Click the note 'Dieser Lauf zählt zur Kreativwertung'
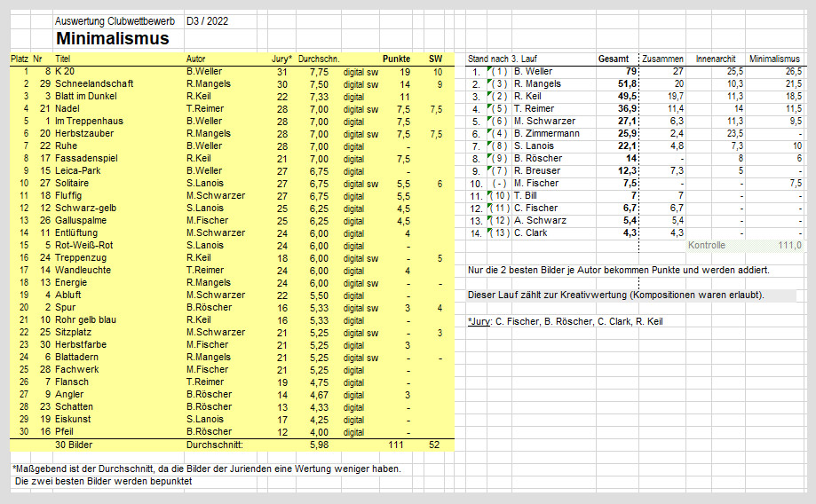The image size is (816, 504). pos(615,295)
